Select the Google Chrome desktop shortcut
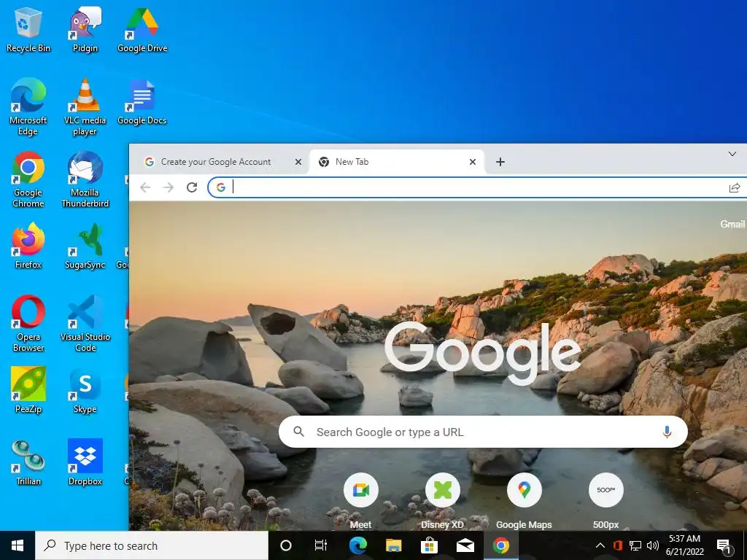 tap(28, 179)
